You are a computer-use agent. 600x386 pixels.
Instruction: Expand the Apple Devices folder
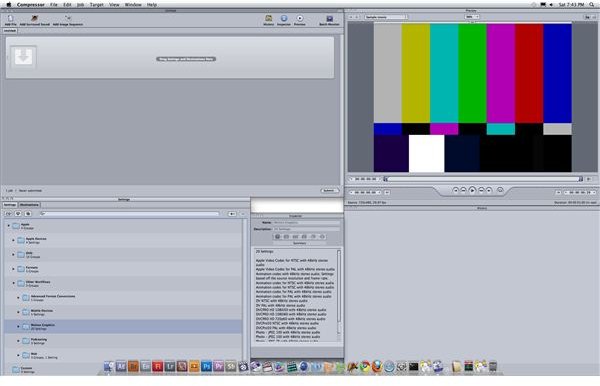(13, 240)
